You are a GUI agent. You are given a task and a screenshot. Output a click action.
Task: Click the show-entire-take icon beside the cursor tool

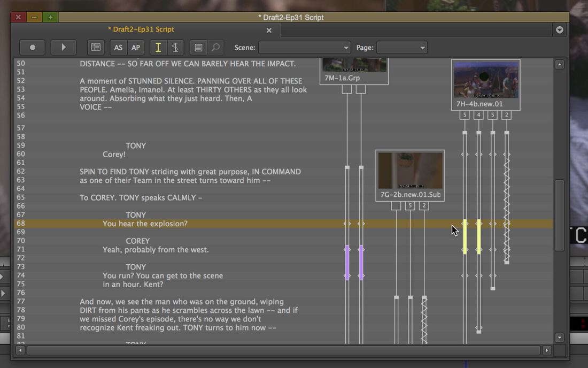[x=175, y=47]
